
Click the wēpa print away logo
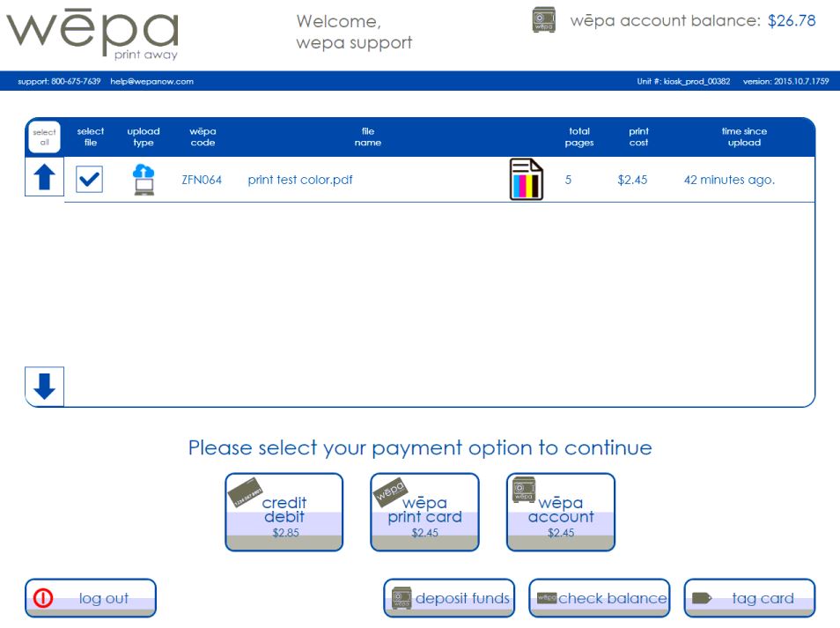pos(92,33)
